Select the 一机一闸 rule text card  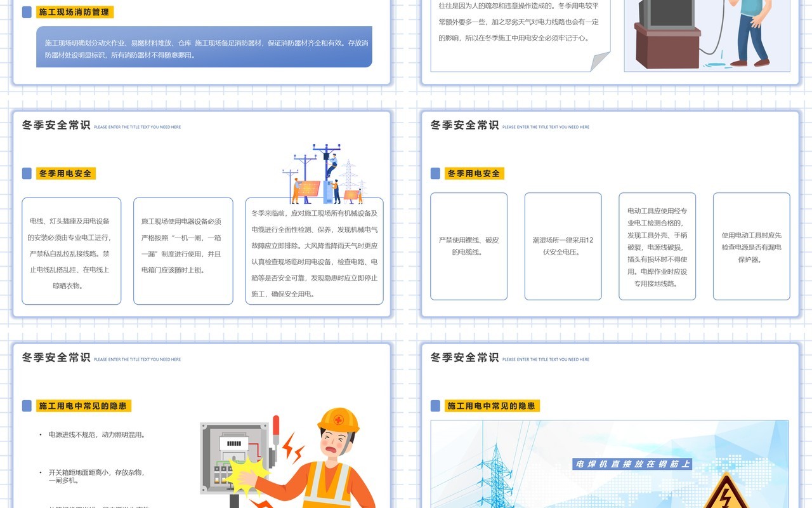[x=183, y=251]
